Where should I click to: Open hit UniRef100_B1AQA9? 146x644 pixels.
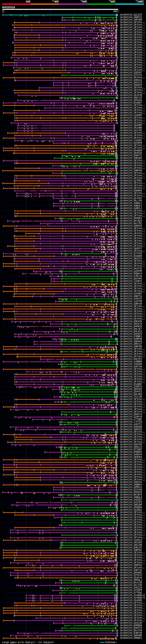131,151
